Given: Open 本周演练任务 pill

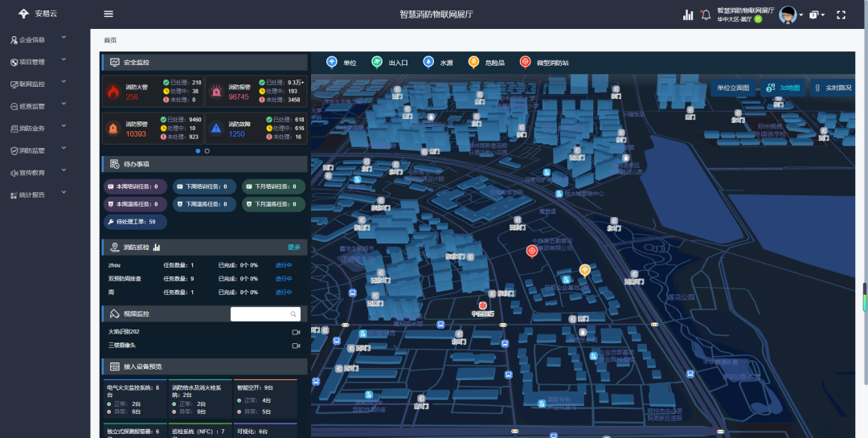Looking at the screenshot, I should pos(135,204).
